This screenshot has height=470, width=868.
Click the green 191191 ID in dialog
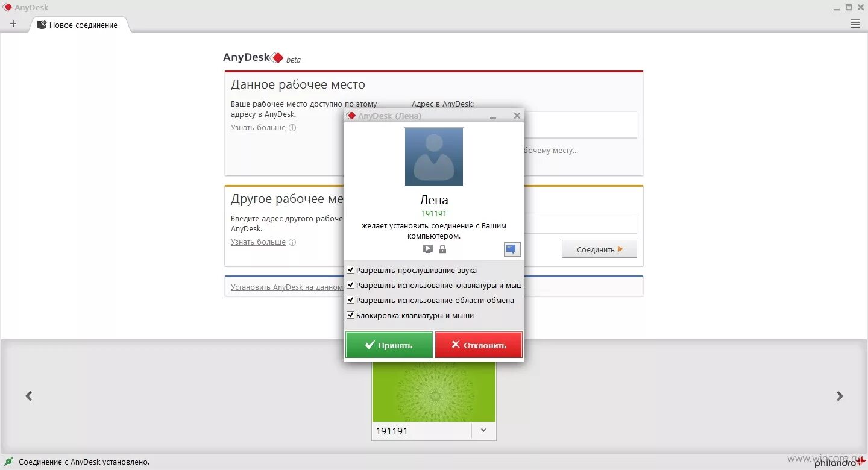click(x=434, y=213)
